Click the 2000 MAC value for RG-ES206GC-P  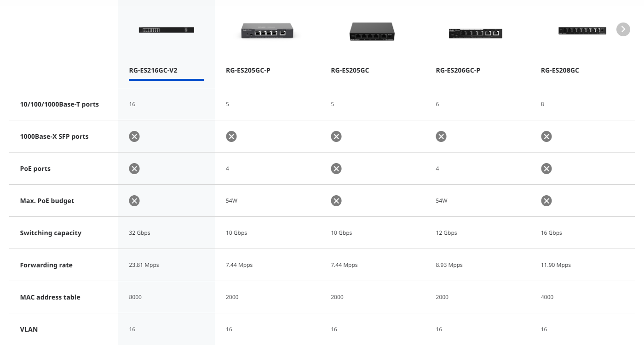442,297
